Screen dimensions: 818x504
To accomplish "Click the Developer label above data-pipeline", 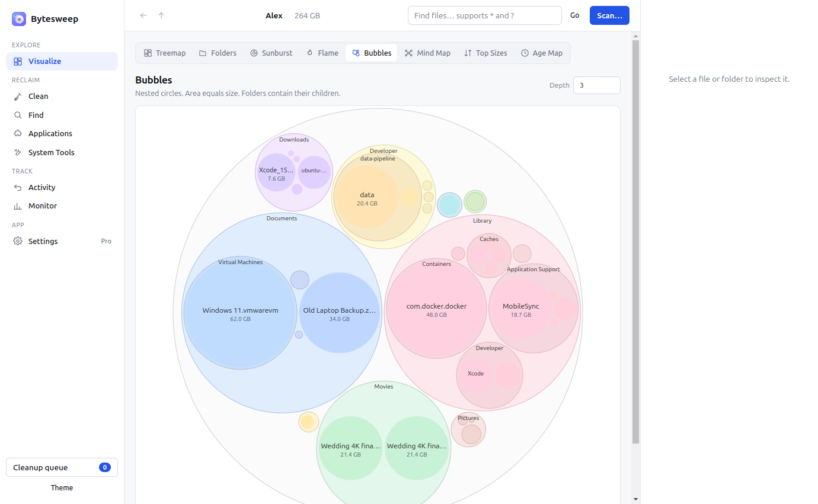I will click(384, 151).
